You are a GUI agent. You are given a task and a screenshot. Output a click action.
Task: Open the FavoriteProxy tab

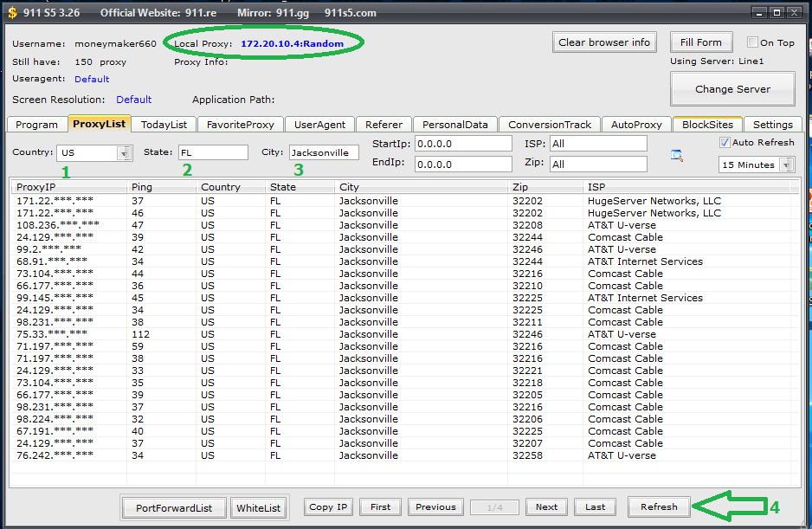click(240, 125)
